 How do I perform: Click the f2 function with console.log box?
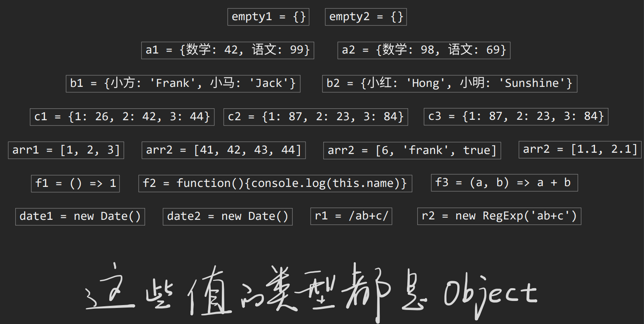coord(275,184)
